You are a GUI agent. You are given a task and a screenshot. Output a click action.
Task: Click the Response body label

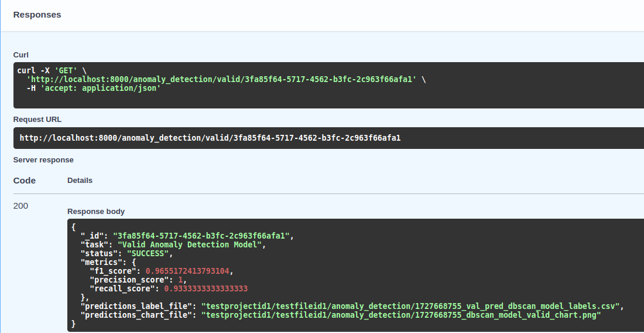tap(96, 212)
